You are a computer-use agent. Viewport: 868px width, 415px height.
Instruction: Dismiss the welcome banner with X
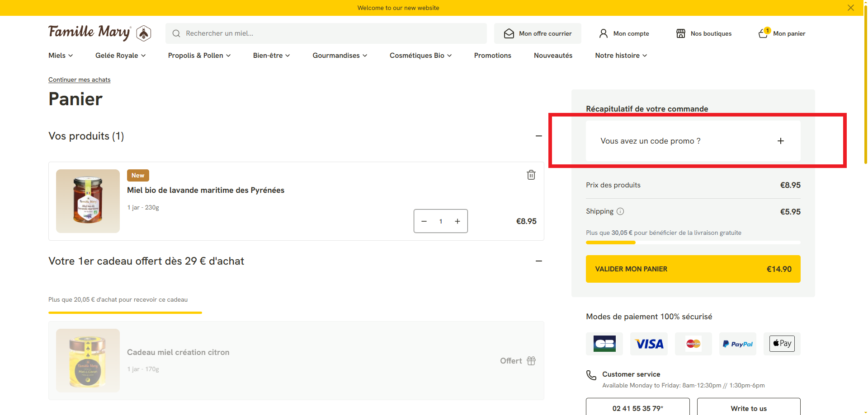coord(851,8)
